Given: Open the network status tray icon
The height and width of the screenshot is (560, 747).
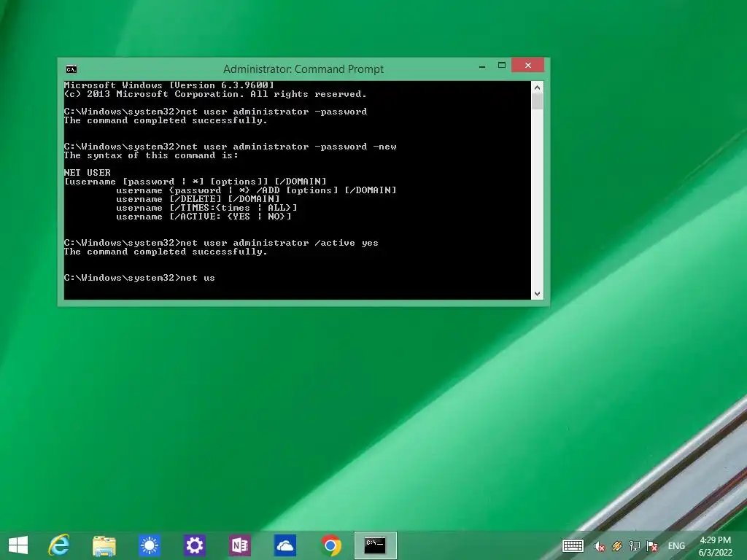Looking at the screenshot, I should 634,546.
